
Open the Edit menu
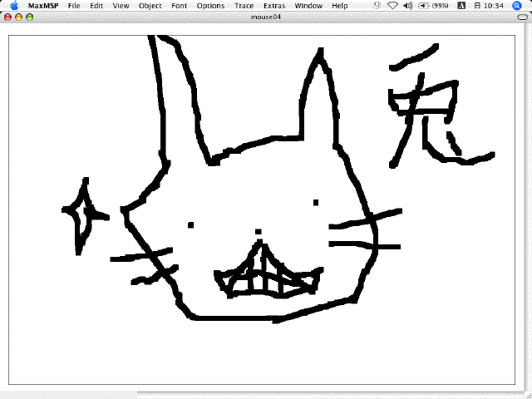tap(97, 6)
